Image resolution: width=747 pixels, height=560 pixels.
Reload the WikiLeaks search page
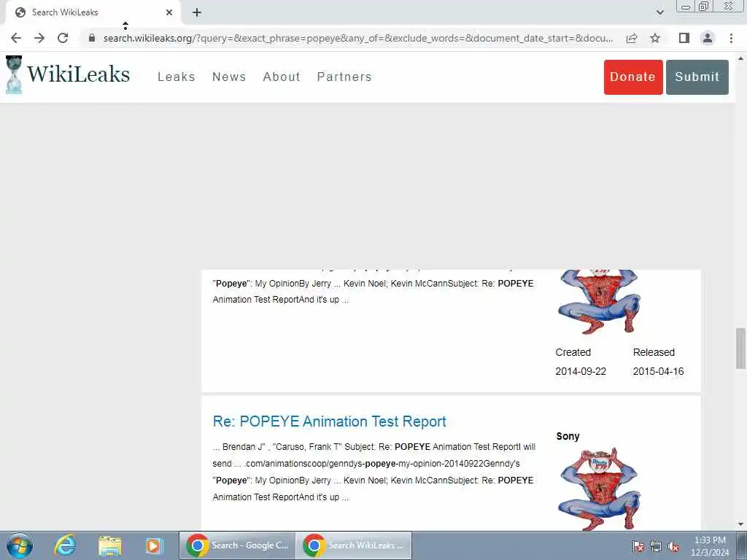click(63, 38)
